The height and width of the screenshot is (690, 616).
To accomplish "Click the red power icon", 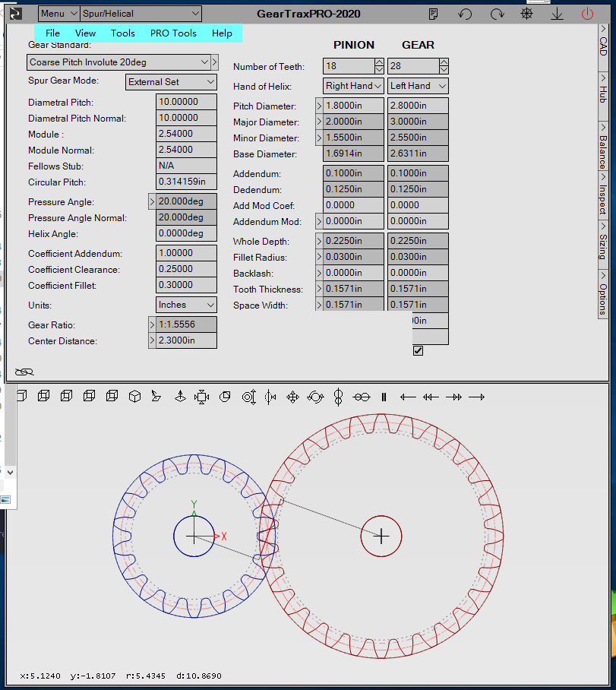I will point(587,14).
